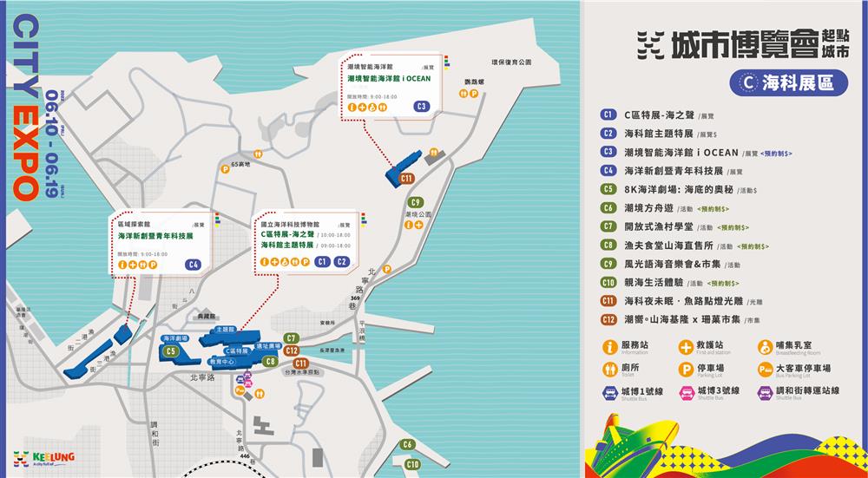Click the 哺集乳室 breastfeeding room legend icon
The image size is (868, 478).
click(x=765, y=347)
